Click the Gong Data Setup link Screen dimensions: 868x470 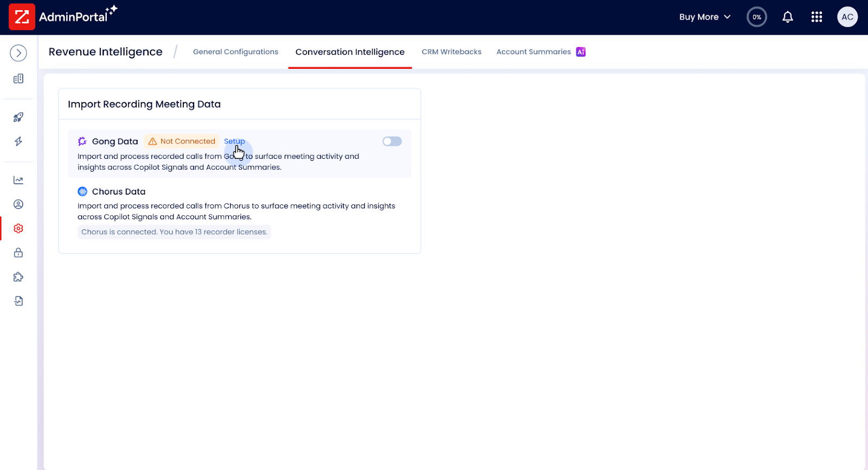click(x=234, y=141)
